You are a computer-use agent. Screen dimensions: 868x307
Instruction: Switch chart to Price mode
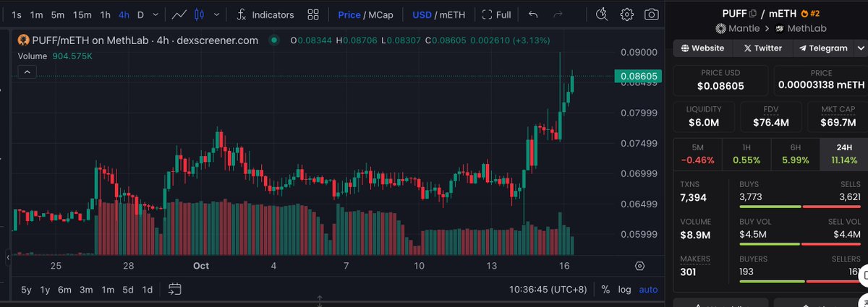pyautogui.click(x=349, y=14)
